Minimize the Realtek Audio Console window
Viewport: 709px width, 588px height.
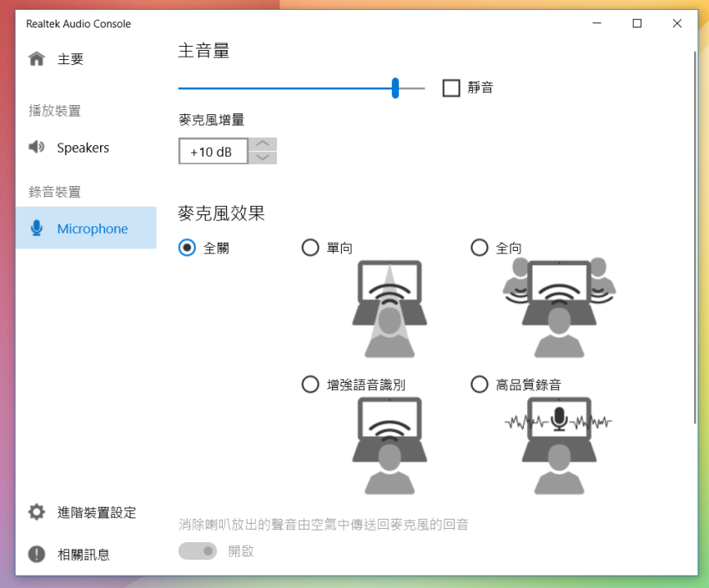pyautogui.click(x=597, y=23)
